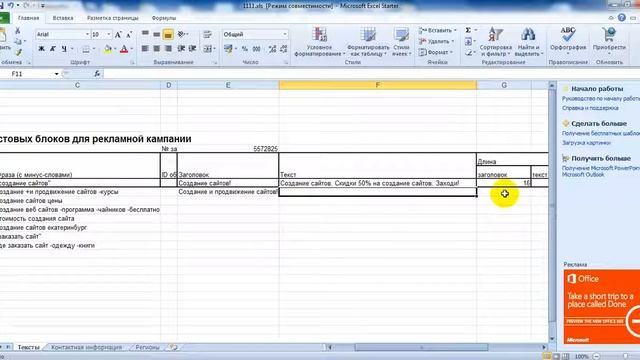Toggle center text alignment
Viewport: 640px width, 360px height.
156,49
